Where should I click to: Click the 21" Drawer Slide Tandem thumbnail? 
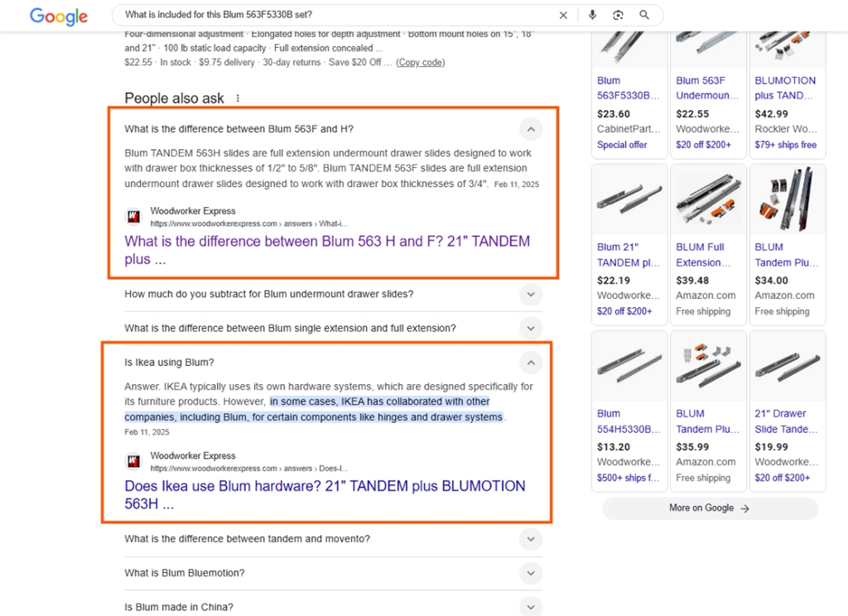tap(788, 366)
